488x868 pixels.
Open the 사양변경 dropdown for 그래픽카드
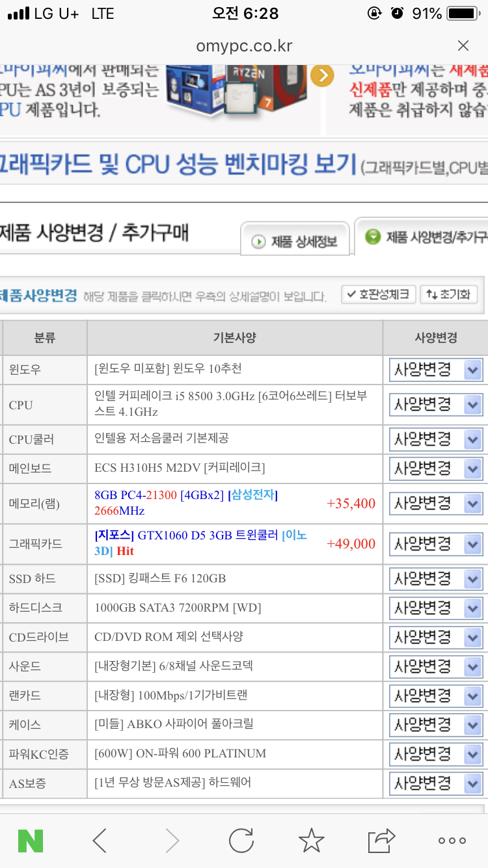(x=436, y=543)
